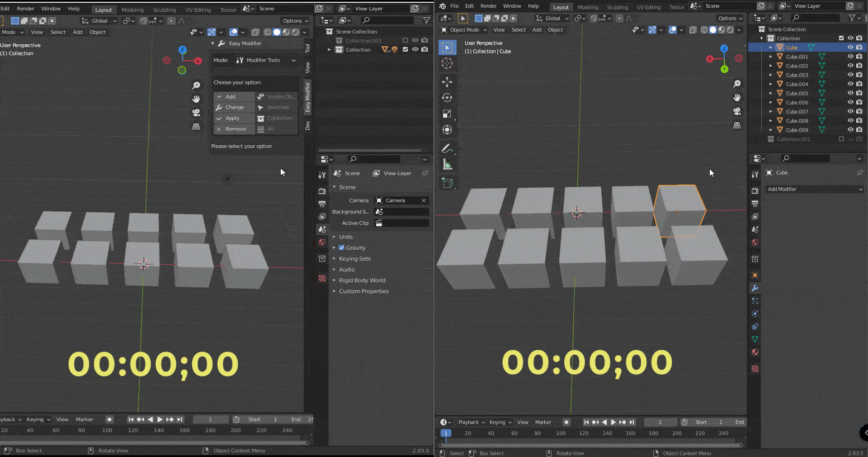Click Background Scene field
The width and height of the screenshot is (868, 457).
point(402,212)
